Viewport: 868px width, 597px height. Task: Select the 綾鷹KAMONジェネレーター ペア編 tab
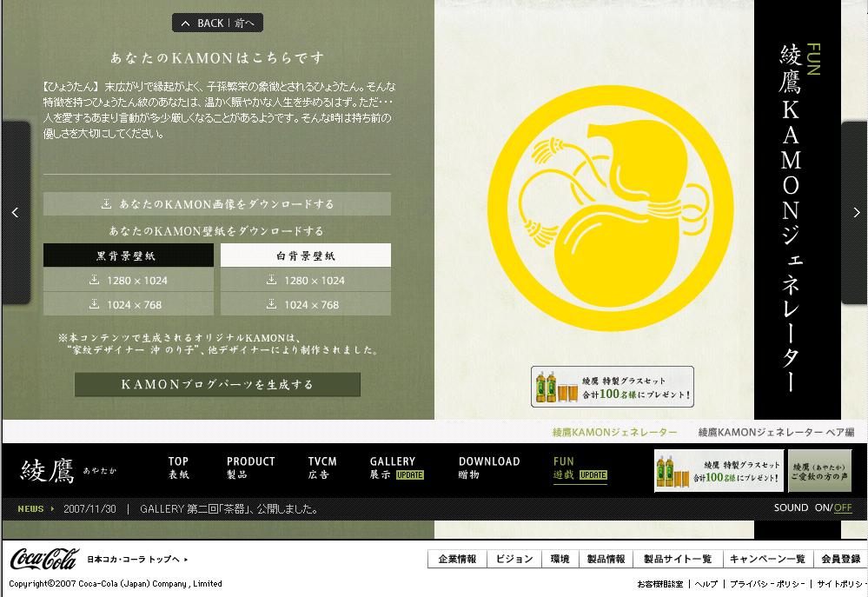[x=776, y=433]
